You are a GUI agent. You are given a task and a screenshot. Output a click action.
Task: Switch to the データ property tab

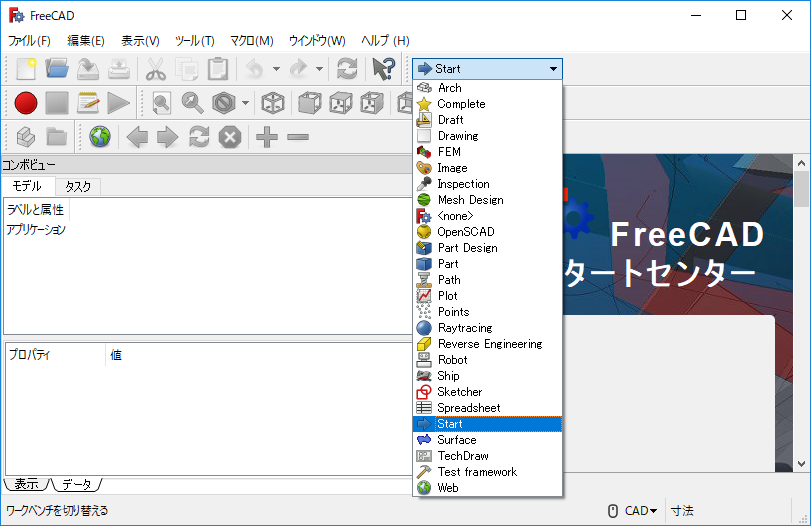(x=77, y=485)
